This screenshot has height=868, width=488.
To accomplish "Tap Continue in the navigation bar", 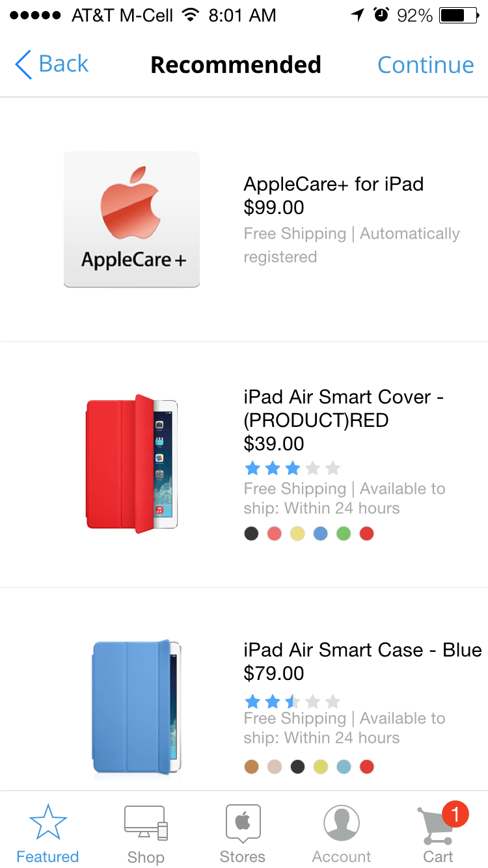I will pos(426,64).
